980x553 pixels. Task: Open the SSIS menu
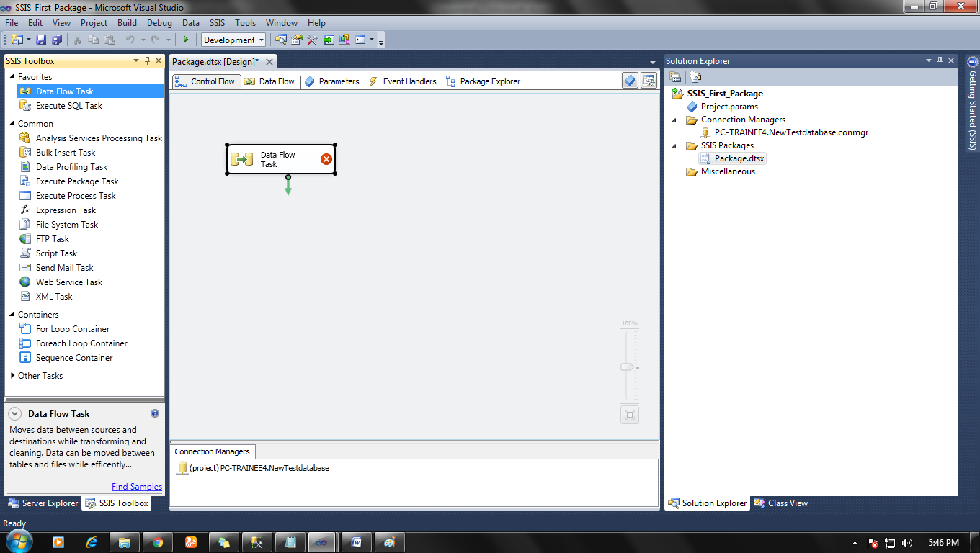coord(217,23)
